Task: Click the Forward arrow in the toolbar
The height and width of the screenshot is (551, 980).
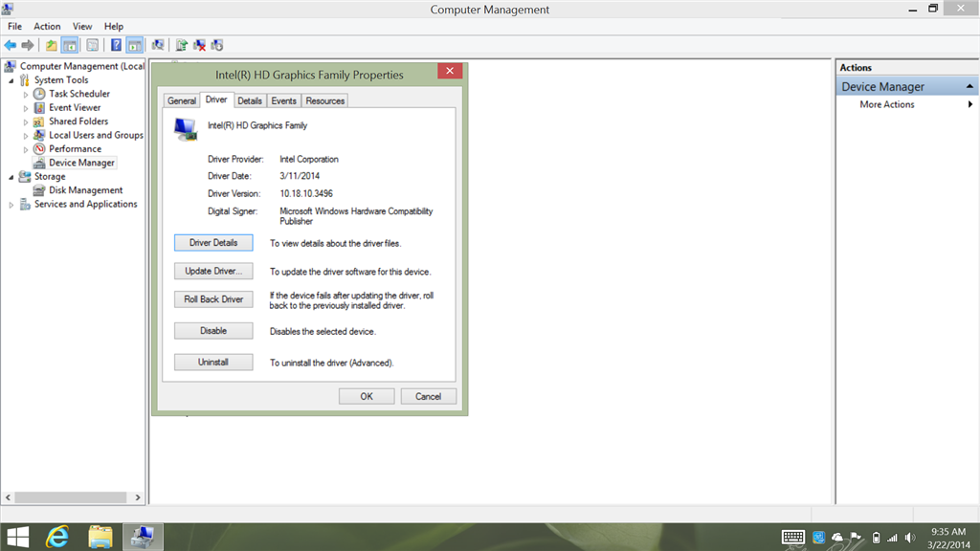Action: point(28,45)
